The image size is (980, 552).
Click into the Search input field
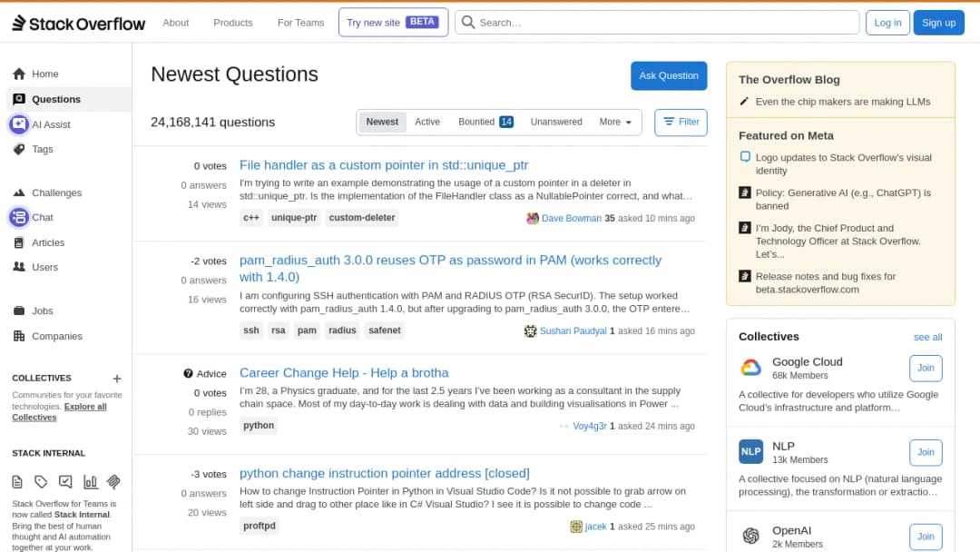[x=657, y=23]
